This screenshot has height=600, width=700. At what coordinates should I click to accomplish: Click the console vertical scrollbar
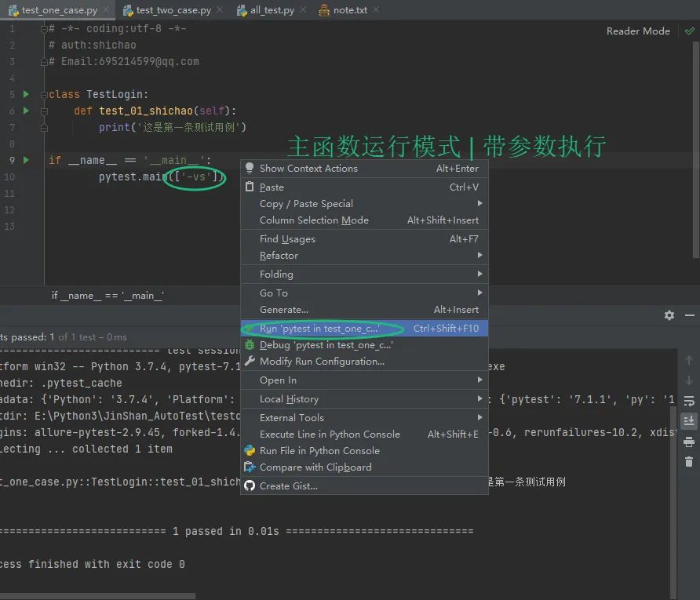[673, 502]
